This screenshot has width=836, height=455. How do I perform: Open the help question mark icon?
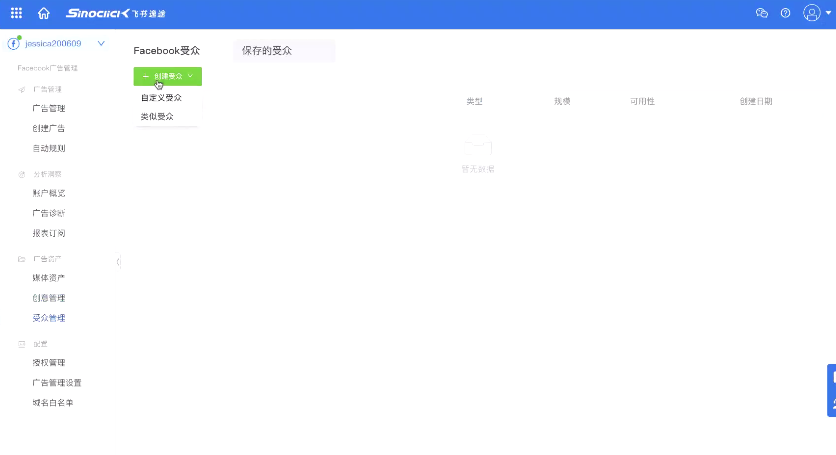click(x=785, y=13)
